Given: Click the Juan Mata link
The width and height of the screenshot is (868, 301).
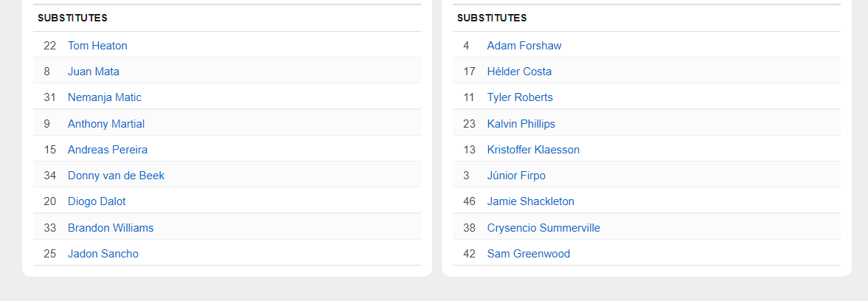Looking at the screenshot, I should [94, 72].
